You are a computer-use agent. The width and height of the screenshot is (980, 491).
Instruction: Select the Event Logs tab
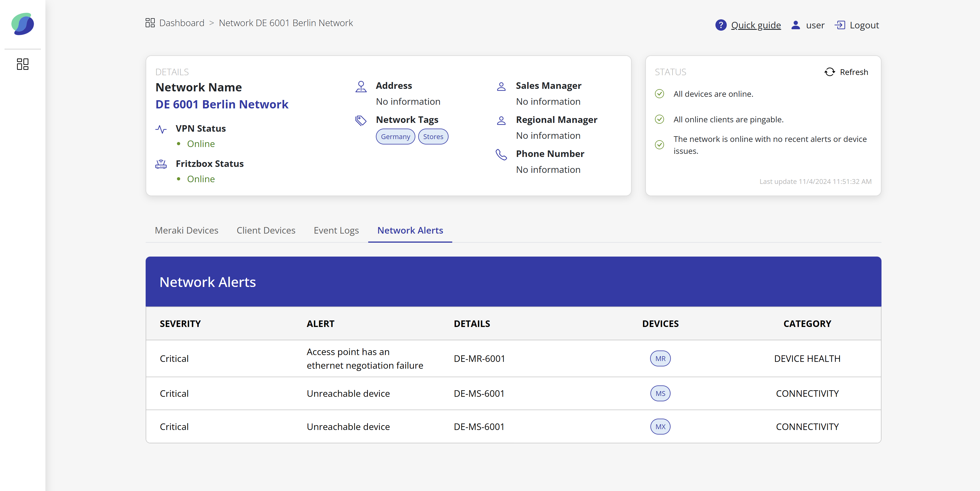point(336,230)
